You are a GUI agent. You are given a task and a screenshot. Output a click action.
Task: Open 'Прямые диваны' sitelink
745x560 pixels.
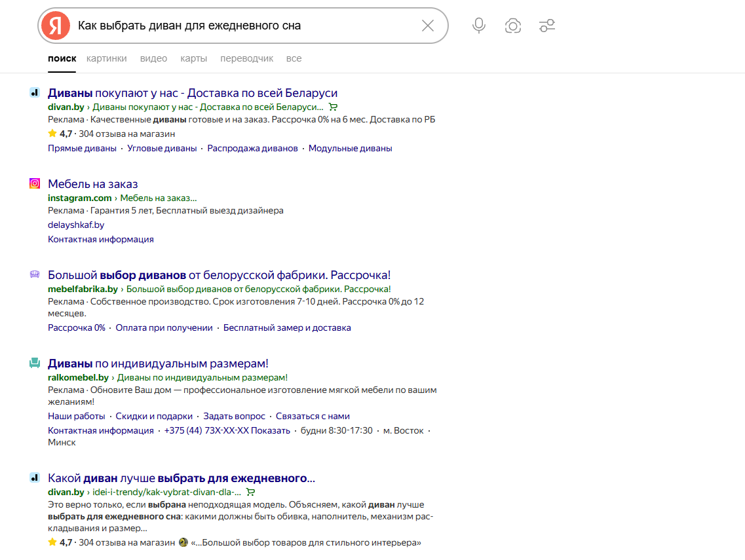(x=82, y=148)
